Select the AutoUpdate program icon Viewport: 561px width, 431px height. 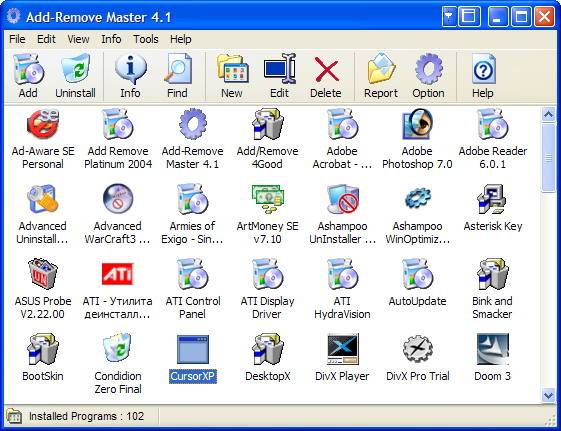pyautogui.click(x=417, y=274)
